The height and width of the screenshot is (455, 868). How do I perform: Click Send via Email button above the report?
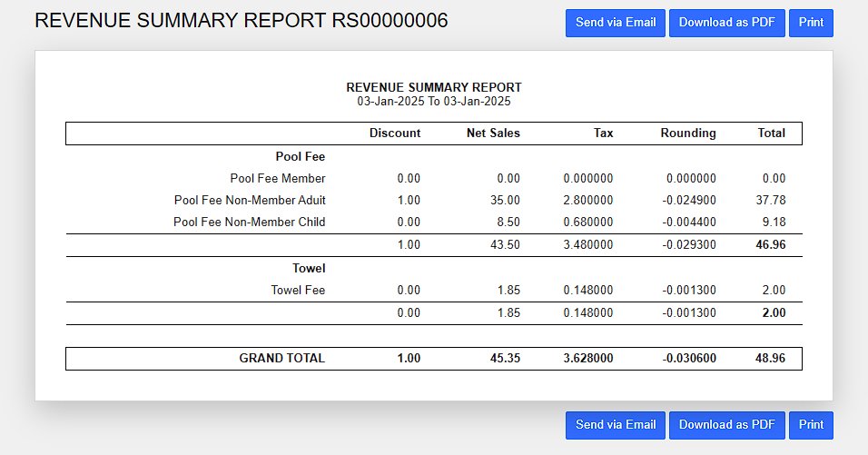pyautogui.click(x=615, y=23)
